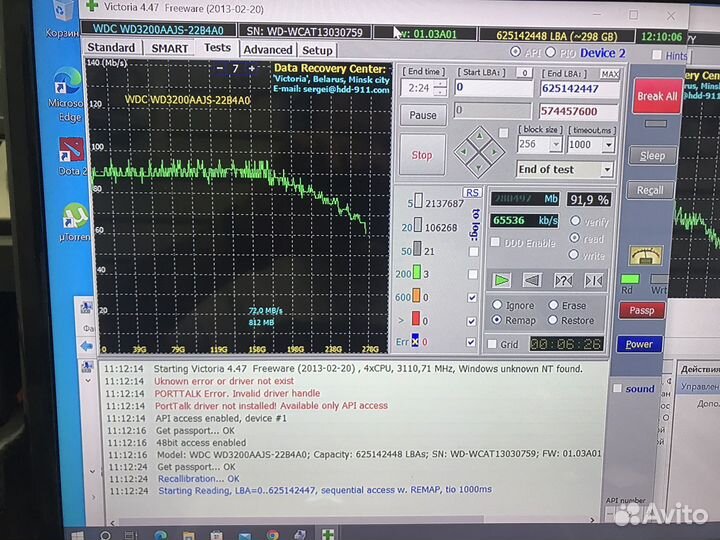Toggle the checkbox beside the navigation diamond
Viewport: 720px width, 540px height.
(x=503, y=133)
